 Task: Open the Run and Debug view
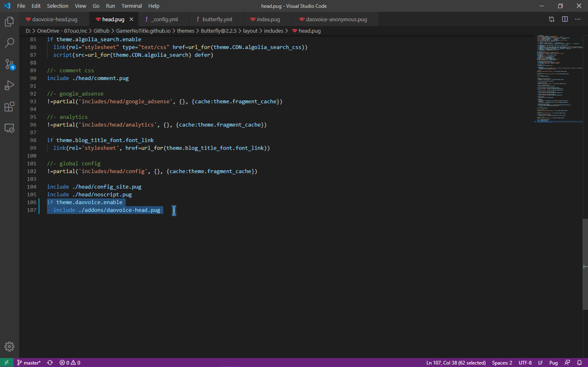click(9, 85)
